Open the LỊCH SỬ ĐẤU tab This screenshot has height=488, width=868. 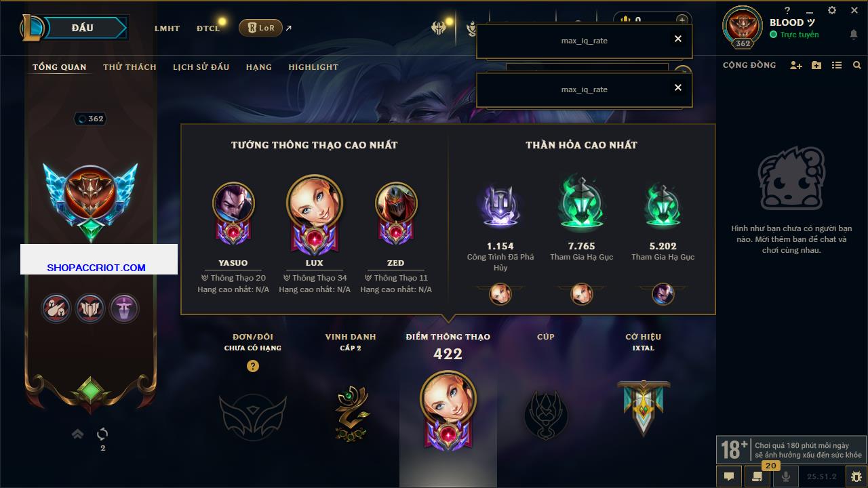coord(201,67)
